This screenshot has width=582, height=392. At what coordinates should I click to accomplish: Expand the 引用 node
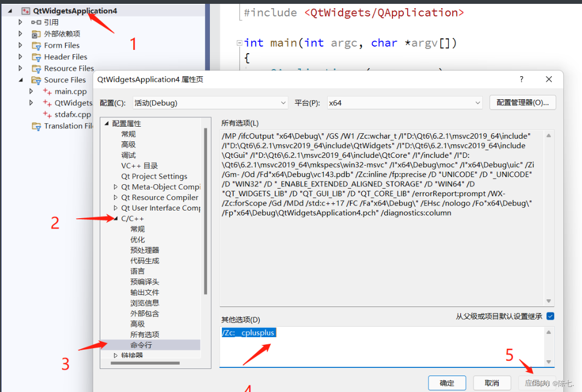click(20, 22)
